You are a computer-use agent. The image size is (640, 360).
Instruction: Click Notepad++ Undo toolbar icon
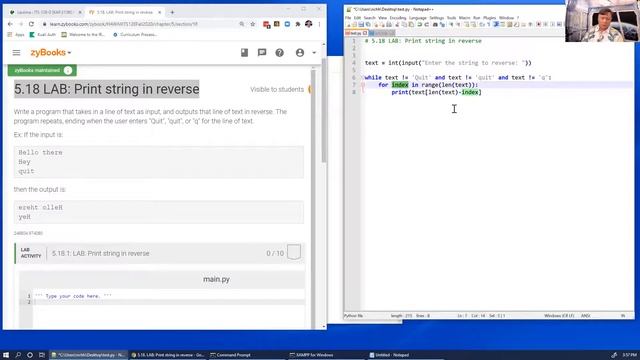pyautogui.click(x=420, y=25)
